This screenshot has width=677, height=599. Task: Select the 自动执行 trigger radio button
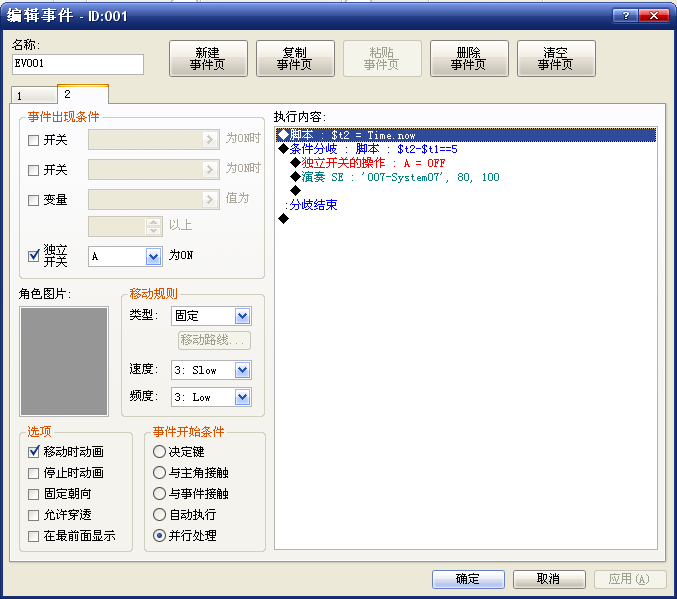159,515
